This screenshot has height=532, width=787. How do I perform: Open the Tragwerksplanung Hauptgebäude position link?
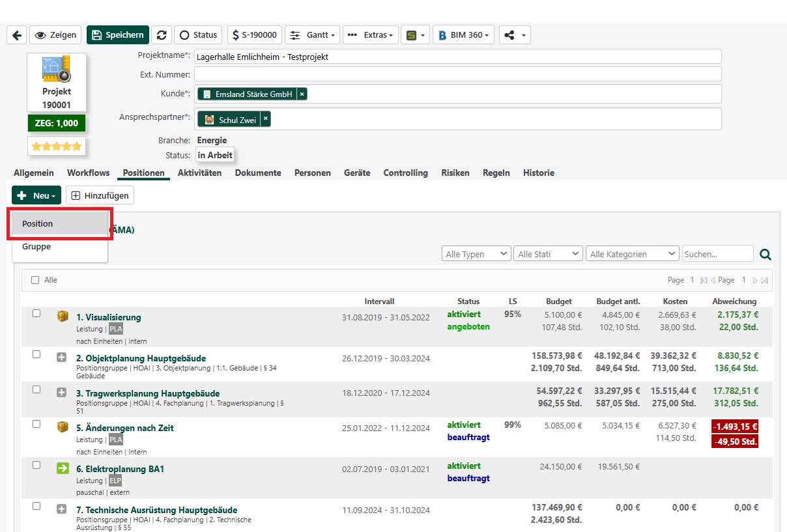pyautogui.click(x=148, y=393)
